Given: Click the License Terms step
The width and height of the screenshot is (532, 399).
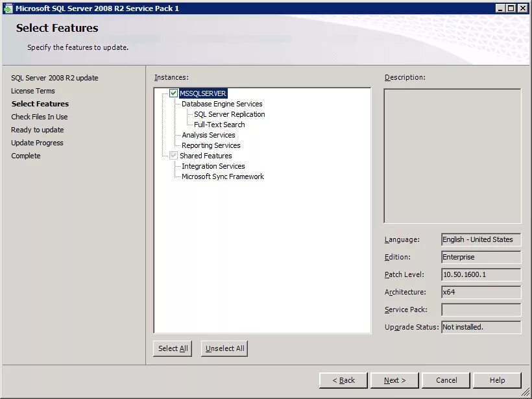Looking at the screenshot, I should (33, 91).
